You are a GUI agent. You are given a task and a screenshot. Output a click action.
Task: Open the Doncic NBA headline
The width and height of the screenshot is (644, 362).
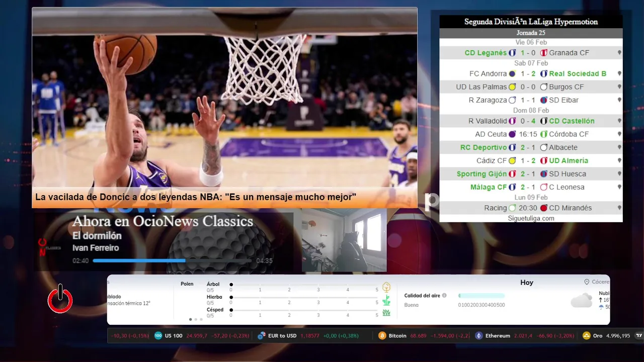coord(196,198)
